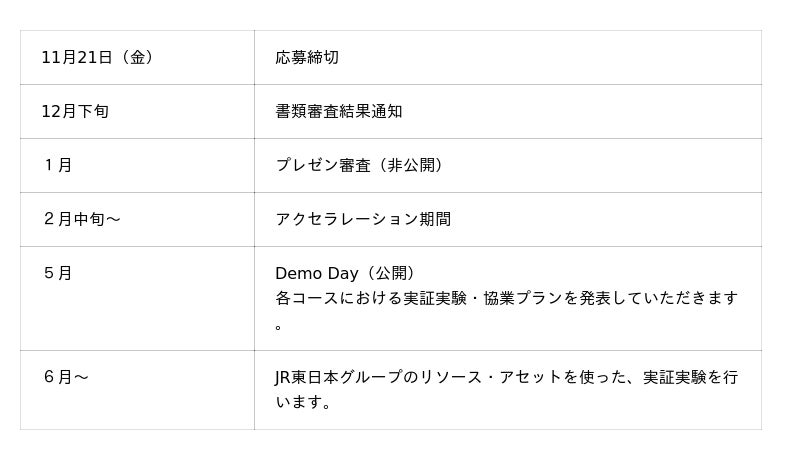Click the lone 。 below the Demo Day description
This screenshot has height=460, width=800.
click(280, 325)
